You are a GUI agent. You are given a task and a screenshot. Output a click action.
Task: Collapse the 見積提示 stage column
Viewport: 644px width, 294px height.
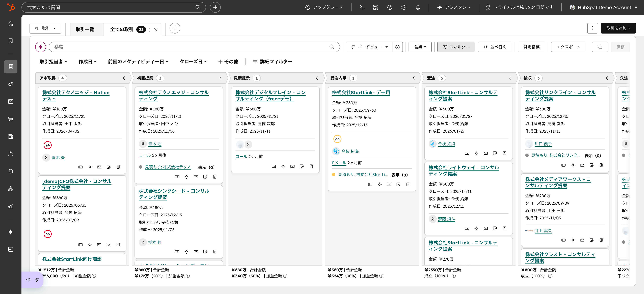click(x=317, y=78)
